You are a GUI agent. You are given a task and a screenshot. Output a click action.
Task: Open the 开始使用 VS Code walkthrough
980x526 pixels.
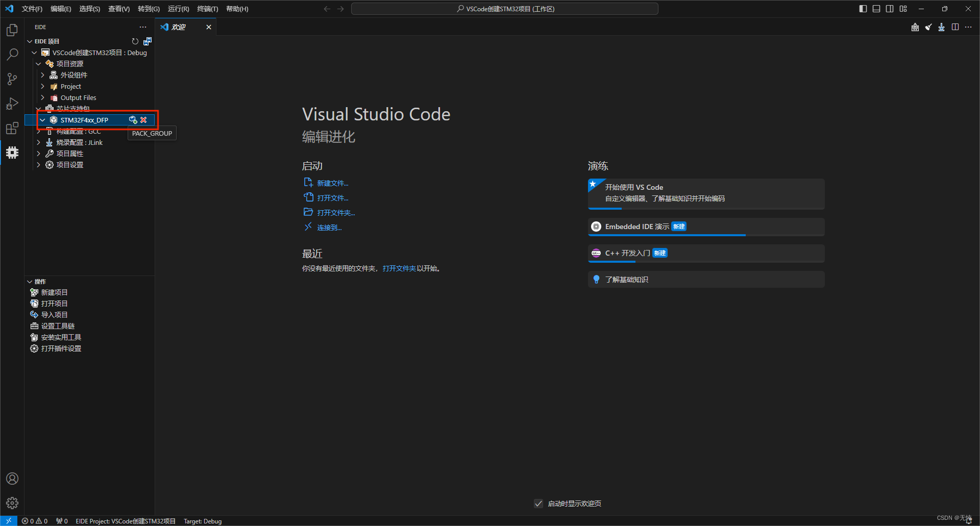click(706, 193)
